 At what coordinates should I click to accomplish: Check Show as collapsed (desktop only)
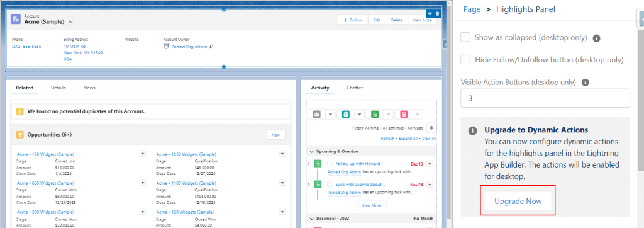click(465, 37)
